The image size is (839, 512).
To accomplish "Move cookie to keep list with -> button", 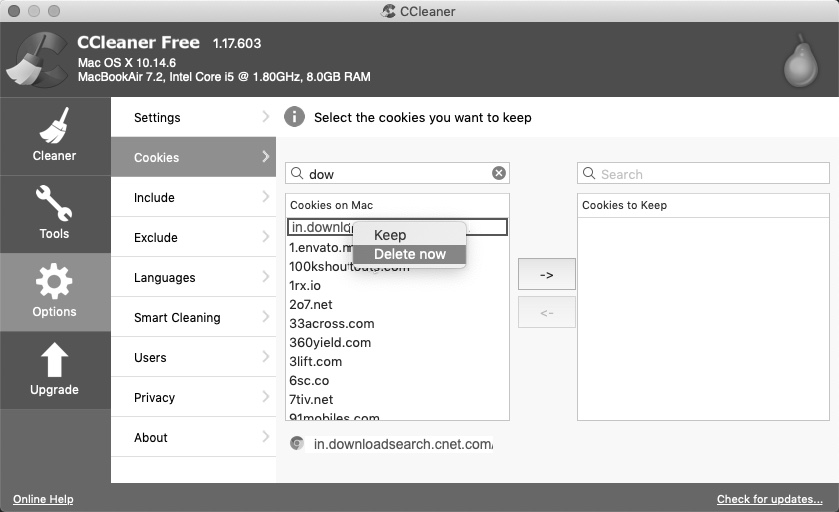I will click(546, 274).
